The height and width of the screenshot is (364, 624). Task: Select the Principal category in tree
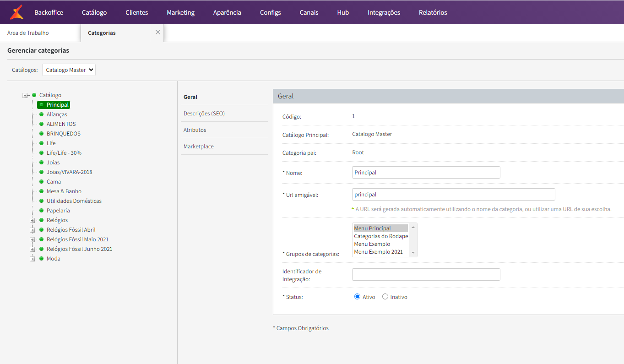(58, 105)
